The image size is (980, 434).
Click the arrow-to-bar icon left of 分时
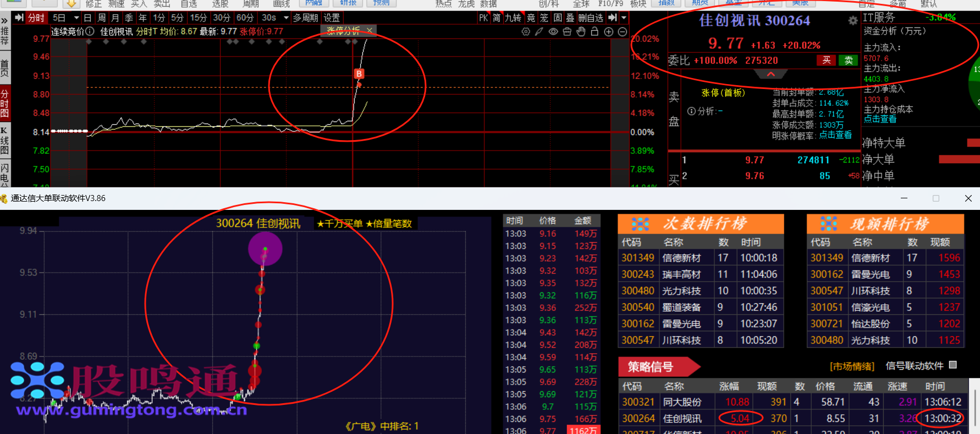19,18
